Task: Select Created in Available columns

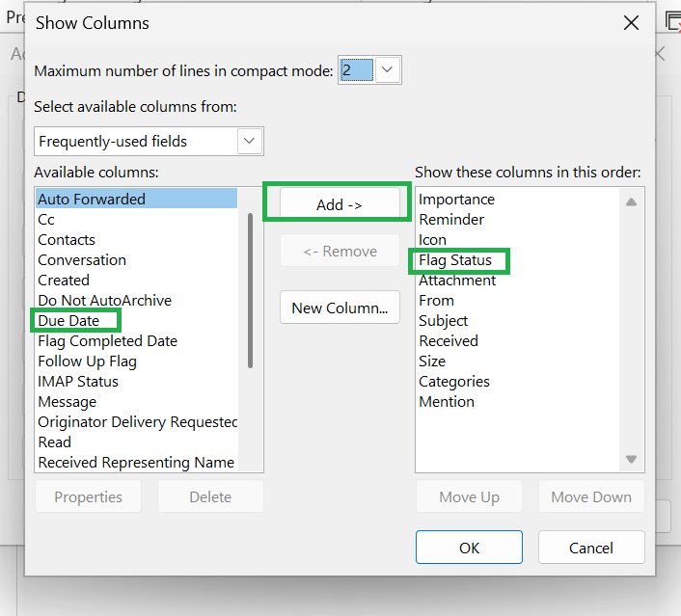Action: pos(136,280)
